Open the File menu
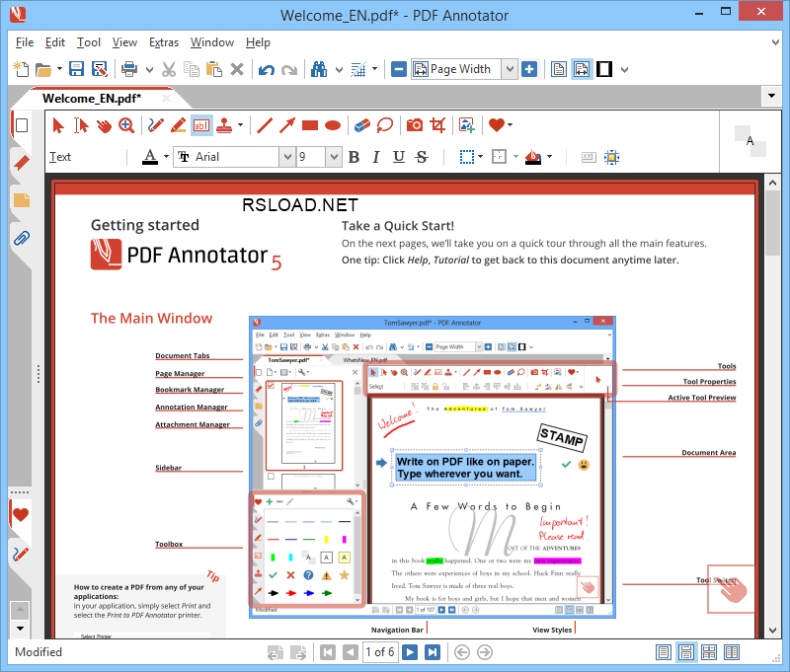 (25, 42)
